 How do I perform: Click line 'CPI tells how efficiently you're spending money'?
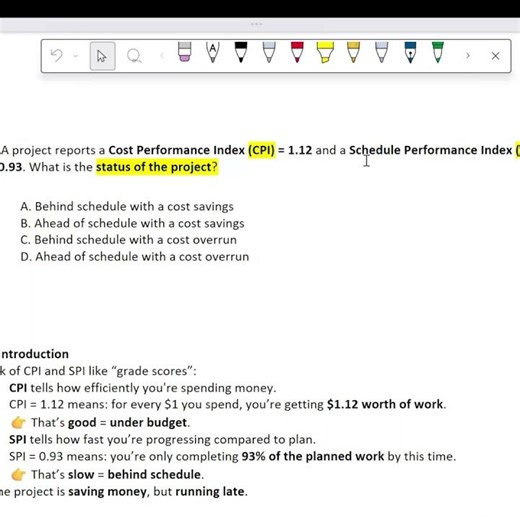(x=143, y=388)
